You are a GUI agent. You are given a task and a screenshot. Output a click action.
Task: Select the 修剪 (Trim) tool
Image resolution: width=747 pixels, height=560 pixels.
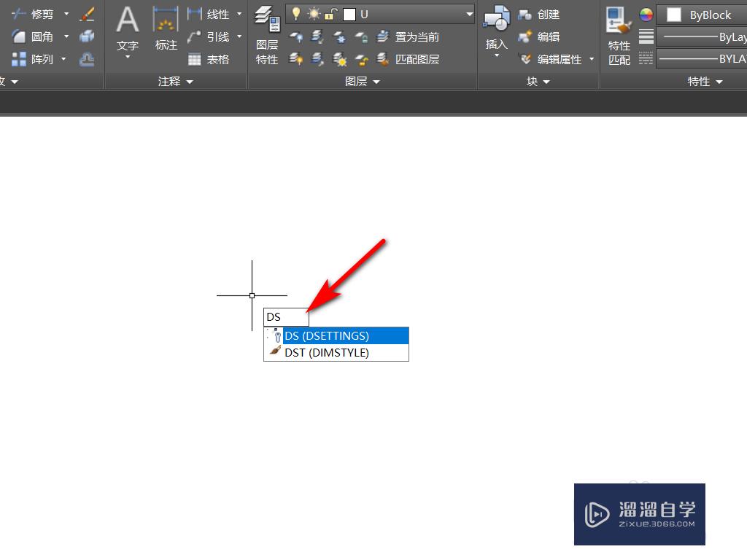pos(32,15)
